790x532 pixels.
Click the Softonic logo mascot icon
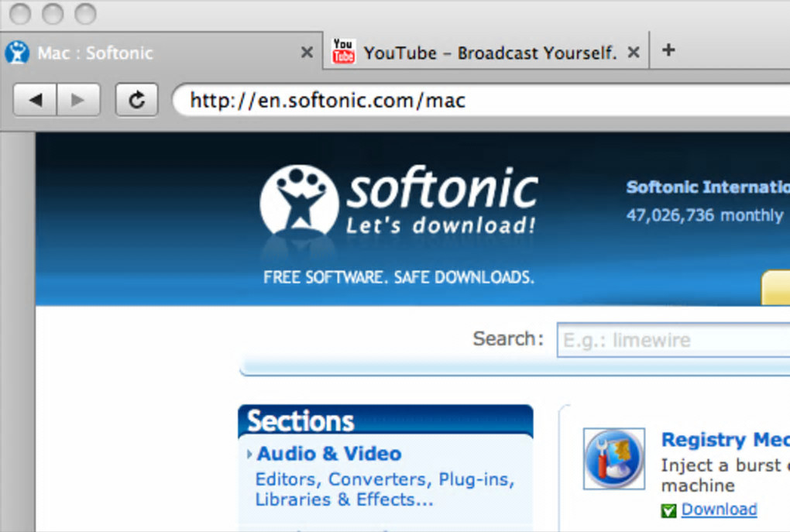(299, 200)
